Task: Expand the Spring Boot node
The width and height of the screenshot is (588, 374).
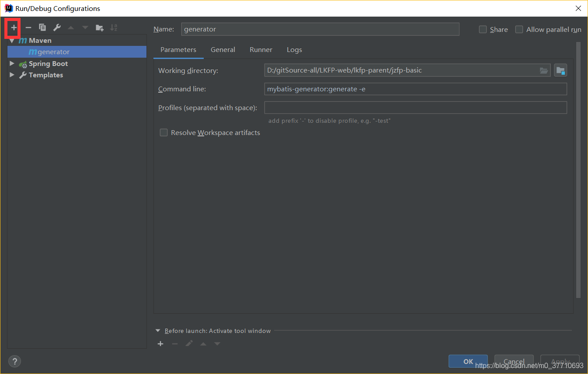Action: click(12, 64)
